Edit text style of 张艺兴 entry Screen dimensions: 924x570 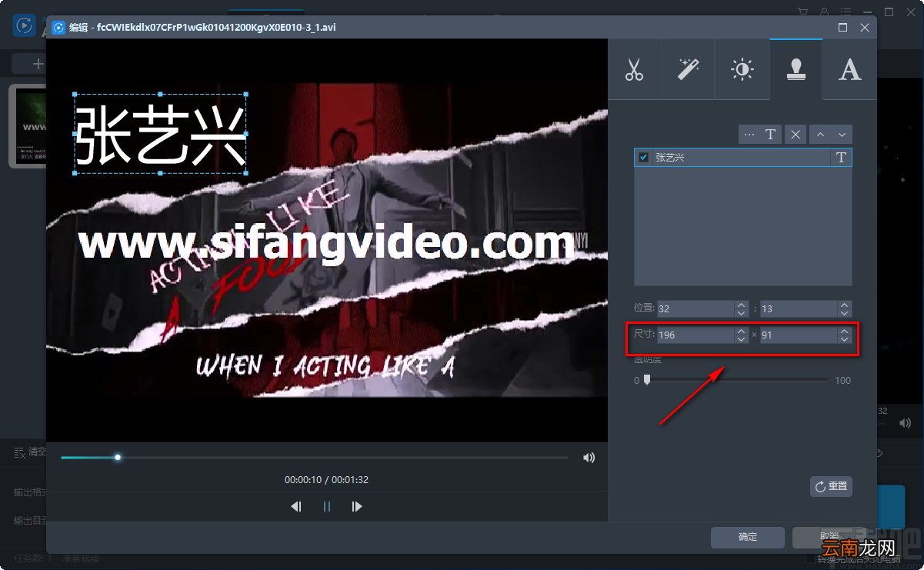coord(841,158)
